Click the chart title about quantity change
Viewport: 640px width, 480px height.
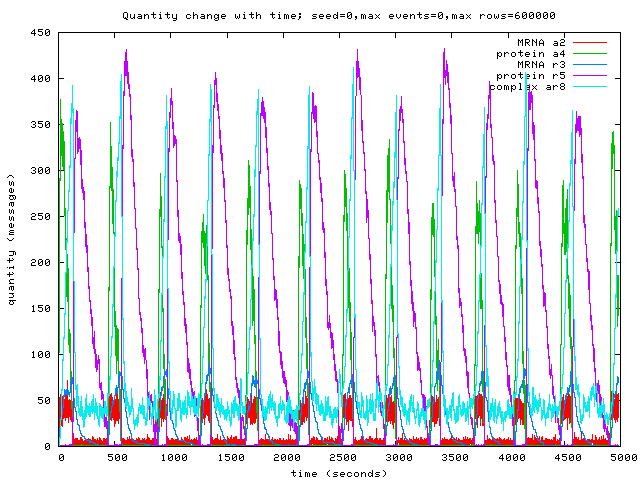point(339,15)
